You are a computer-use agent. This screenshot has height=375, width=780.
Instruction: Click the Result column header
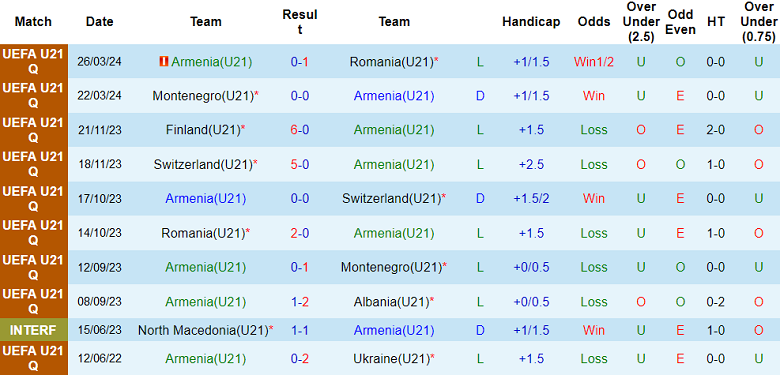299,22
